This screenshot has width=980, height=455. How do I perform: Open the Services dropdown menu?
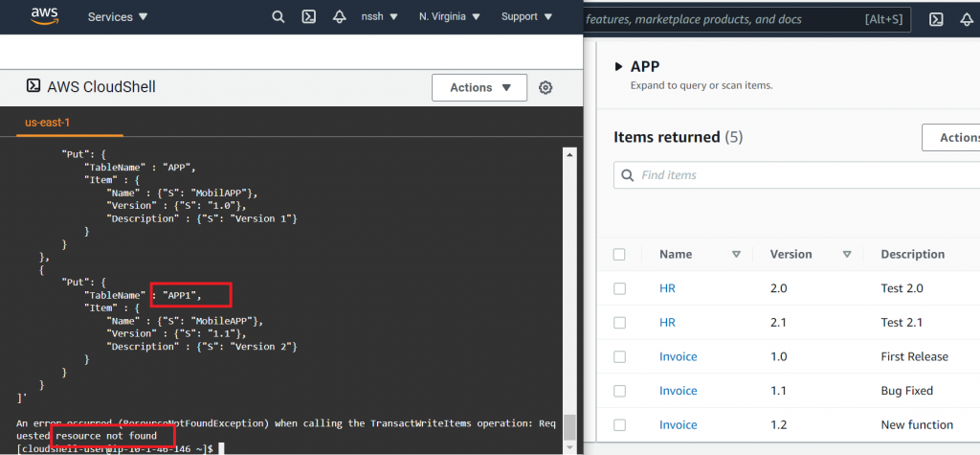pyautogui.click(x=118, y=17)
